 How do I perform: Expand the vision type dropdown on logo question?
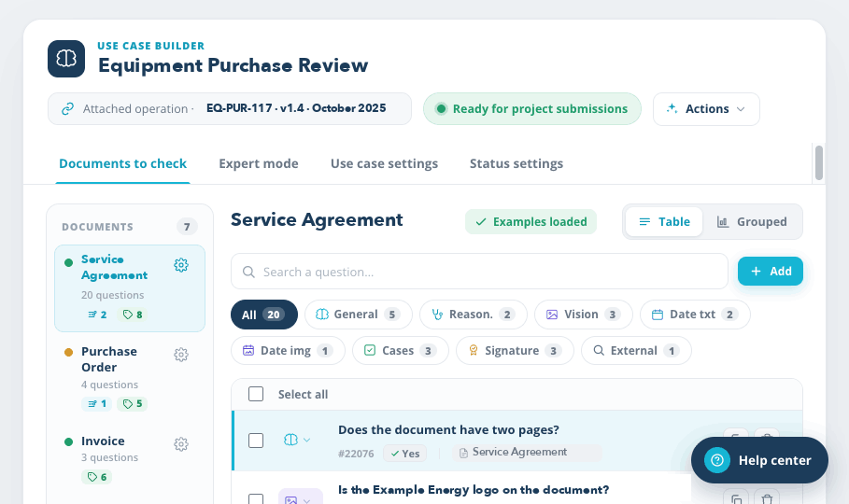[307, 500]
